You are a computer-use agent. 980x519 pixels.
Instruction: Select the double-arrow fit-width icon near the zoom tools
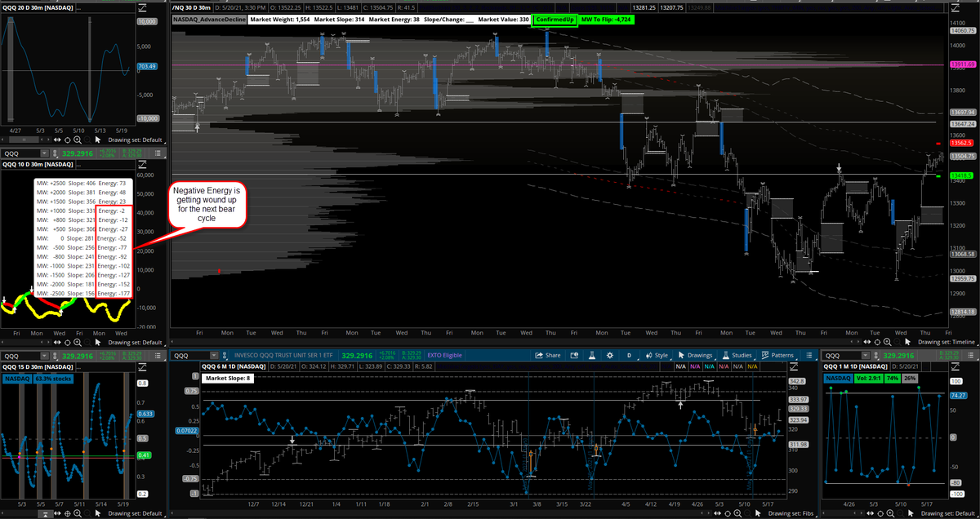click(717, 513)
